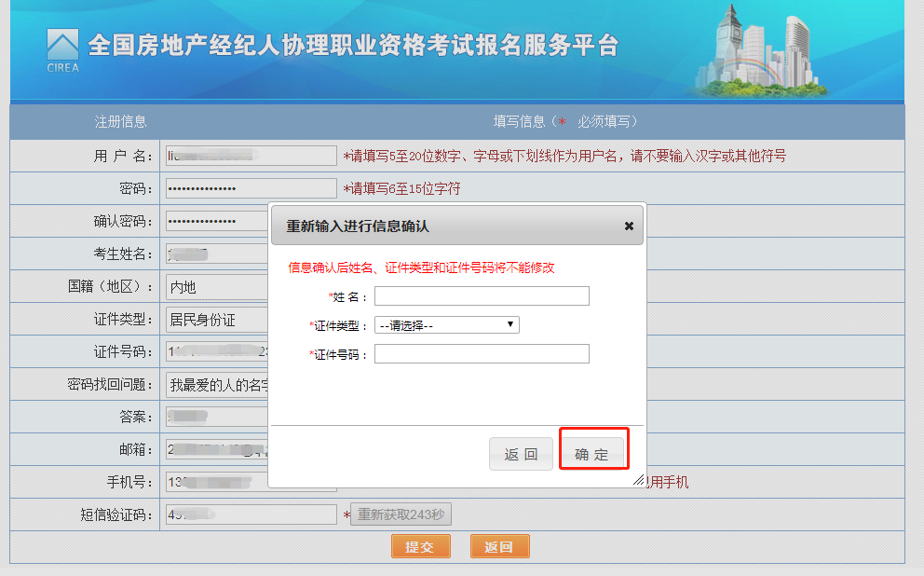Screen dimensions: 924x576
Task: Click the CIREA logo icon
Action: point(62,48)
